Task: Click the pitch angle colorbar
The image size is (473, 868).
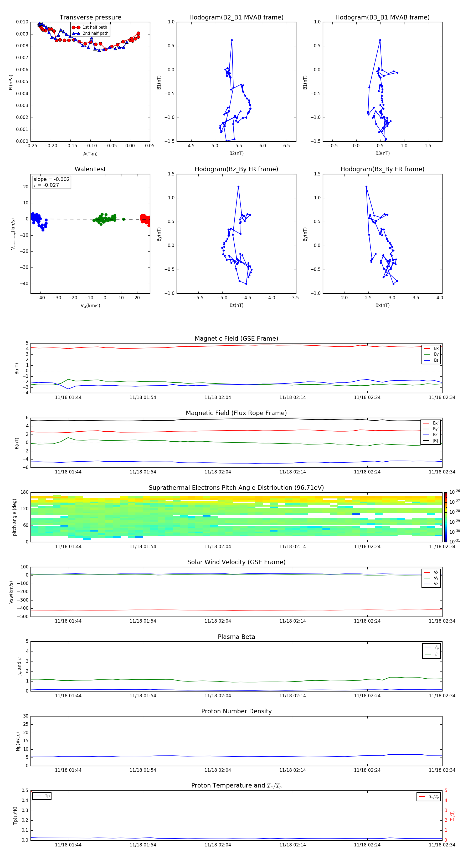Action: click(x=446, y=517)
